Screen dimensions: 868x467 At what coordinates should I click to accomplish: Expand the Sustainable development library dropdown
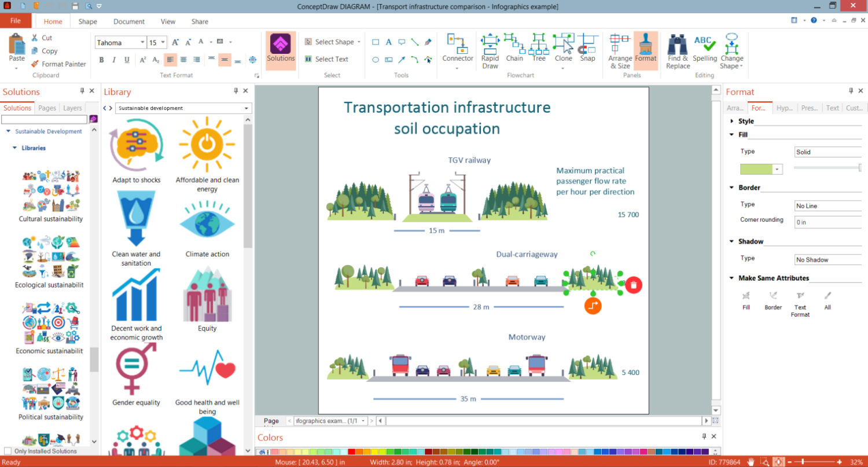pyautogui.click(x=247, y=108)
